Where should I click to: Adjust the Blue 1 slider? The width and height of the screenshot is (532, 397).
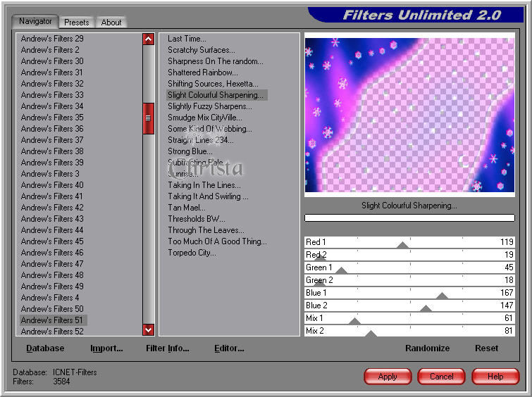409,293
